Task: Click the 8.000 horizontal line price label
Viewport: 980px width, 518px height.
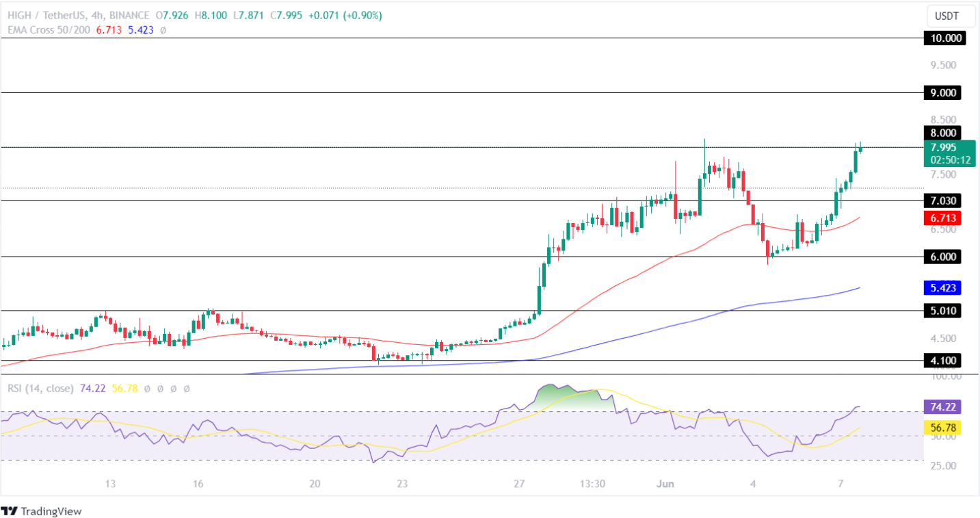Action: (944, 133)
